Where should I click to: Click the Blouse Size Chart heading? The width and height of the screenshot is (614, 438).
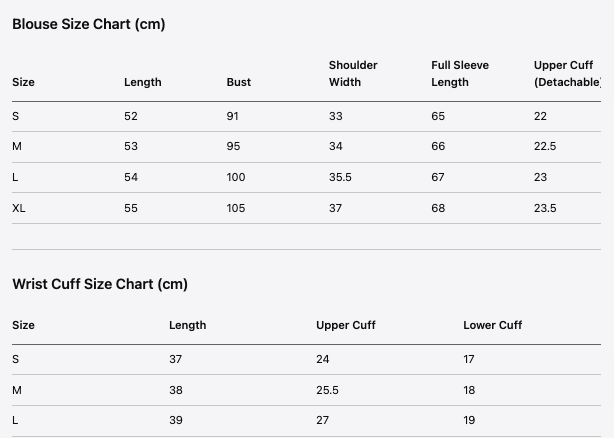(89, 24)
